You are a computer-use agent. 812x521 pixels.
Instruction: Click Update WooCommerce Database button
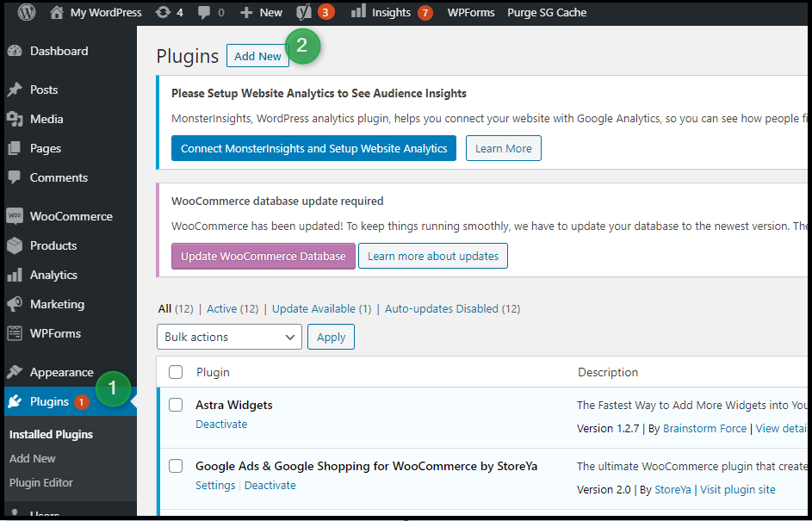click(263, 256)
